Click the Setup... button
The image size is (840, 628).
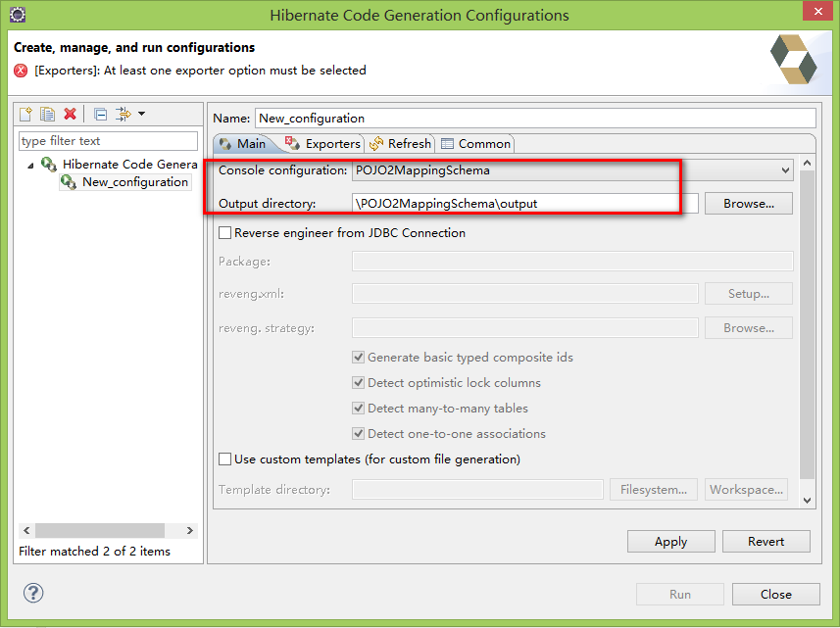tap(749, 293)
